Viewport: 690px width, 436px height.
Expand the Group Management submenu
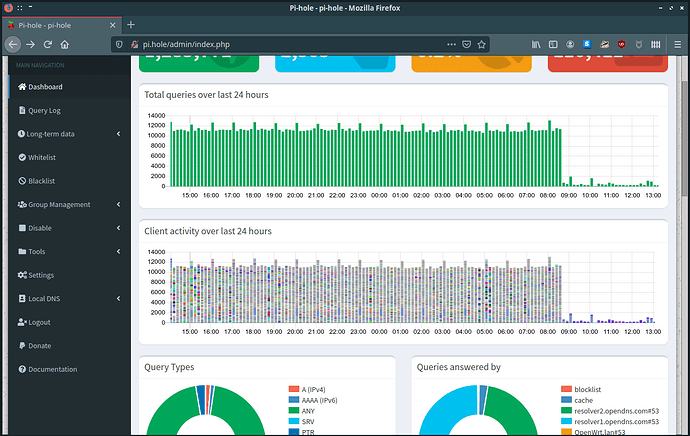(59, 204)
